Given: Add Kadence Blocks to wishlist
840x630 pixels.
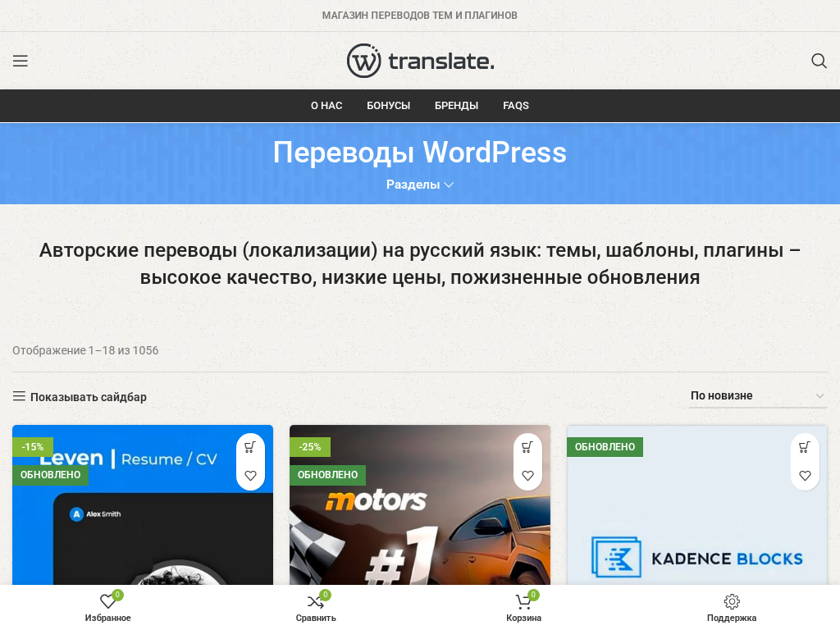Looking at the screenshot, I should 805,475.
